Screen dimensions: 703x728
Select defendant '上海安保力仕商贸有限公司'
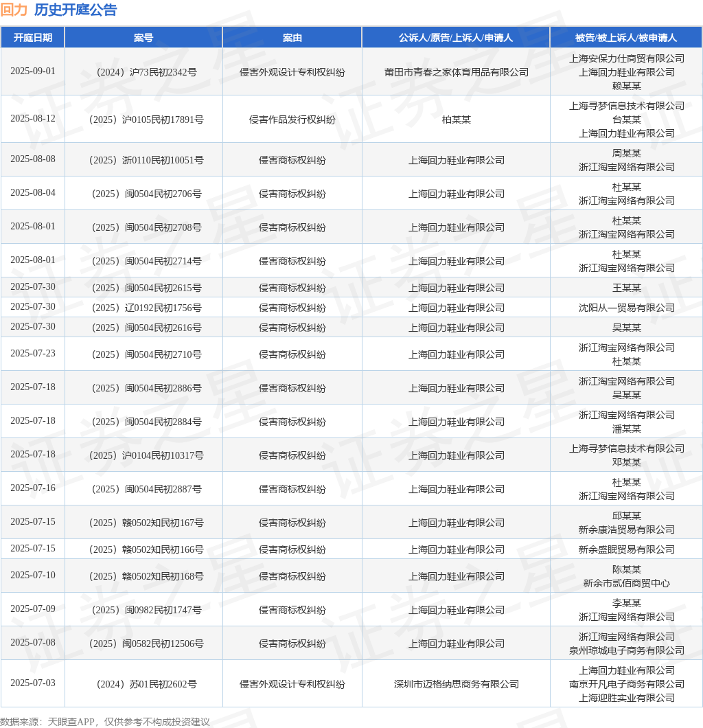[626, 58]
